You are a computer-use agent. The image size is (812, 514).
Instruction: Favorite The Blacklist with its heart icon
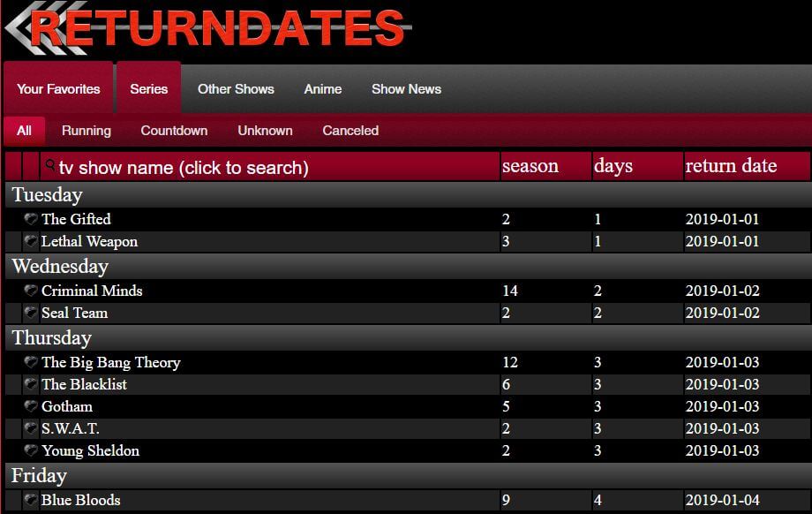click(x=31, y=384)
